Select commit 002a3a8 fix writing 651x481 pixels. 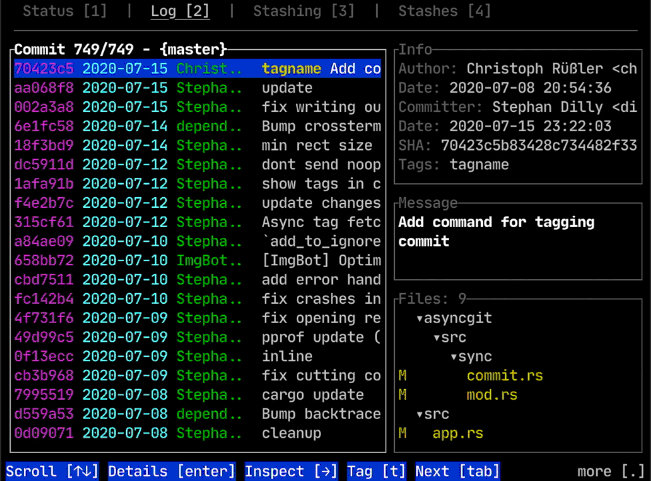click(197, 107)
